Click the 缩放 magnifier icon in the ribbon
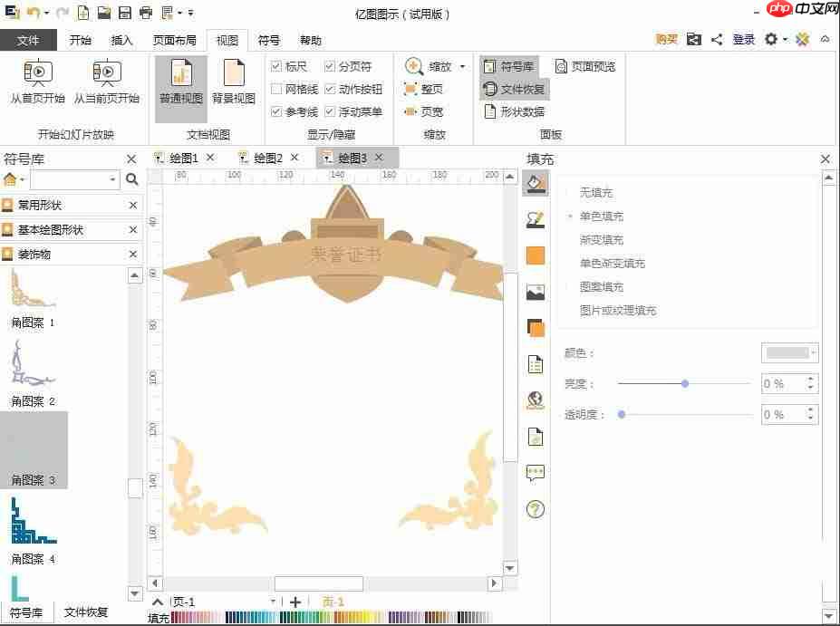 pos(413,65)
